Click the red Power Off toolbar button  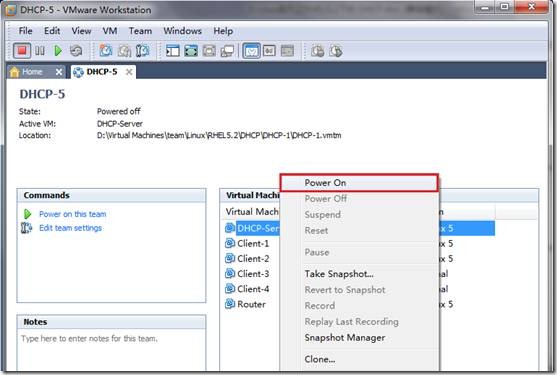point(22,51)
